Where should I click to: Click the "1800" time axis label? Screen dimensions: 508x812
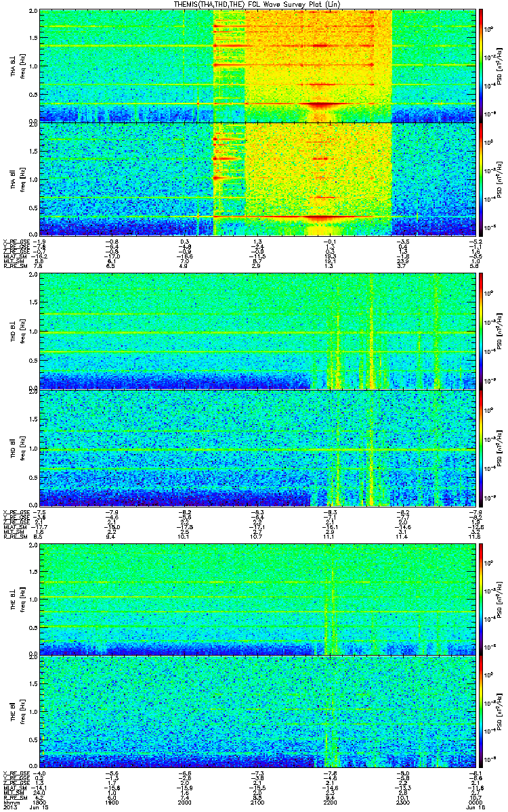pos(40,802)
